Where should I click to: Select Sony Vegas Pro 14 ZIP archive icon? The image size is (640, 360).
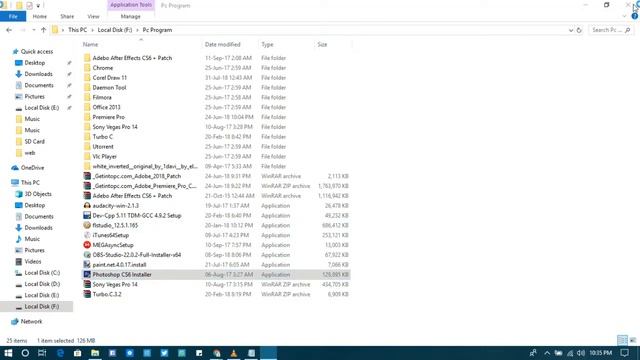[87, 284]
